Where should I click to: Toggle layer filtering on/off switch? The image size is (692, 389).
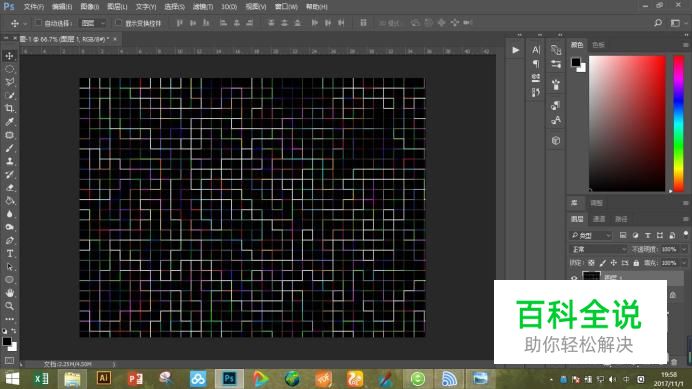tap(685, 235)
